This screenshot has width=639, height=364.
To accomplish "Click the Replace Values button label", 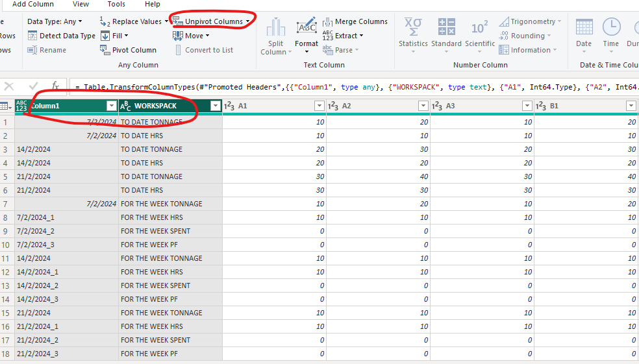I will (x=137, y=21).
